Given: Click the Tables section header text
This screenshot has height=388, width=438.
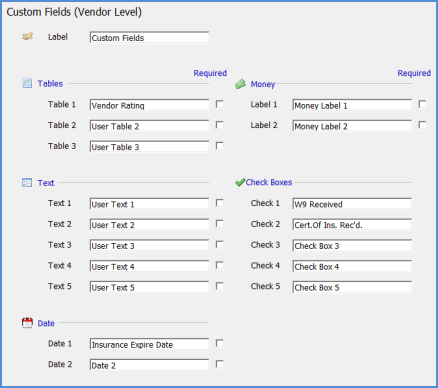Looking at the screenshot, I should (50, 84).
